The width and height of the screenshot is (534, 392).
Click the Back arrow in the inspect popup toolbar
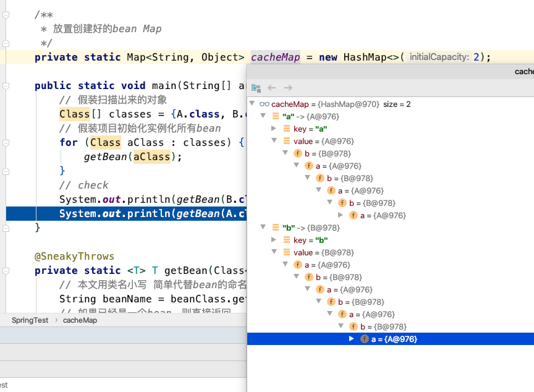[x=272, y=88]
